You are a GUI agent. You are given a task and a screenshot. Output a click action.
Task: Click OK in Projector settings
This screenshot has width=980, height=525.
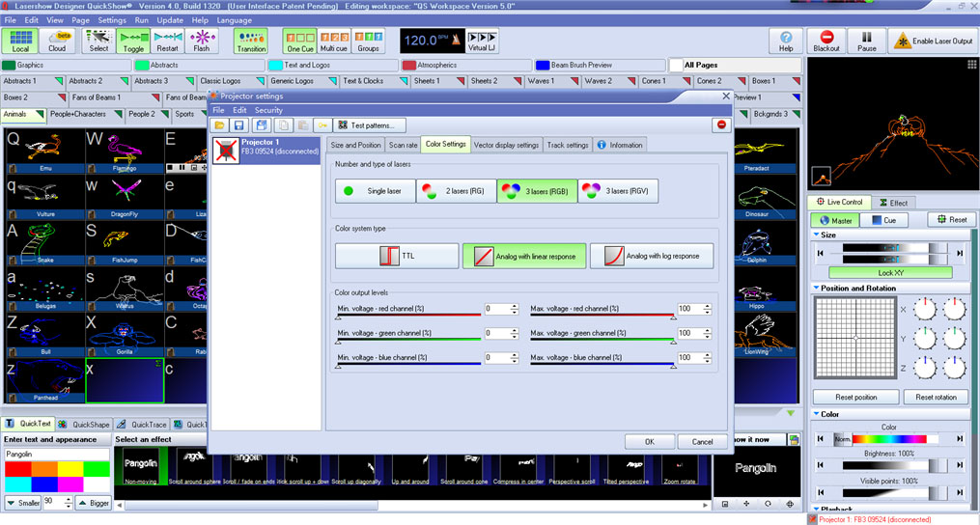650,441
